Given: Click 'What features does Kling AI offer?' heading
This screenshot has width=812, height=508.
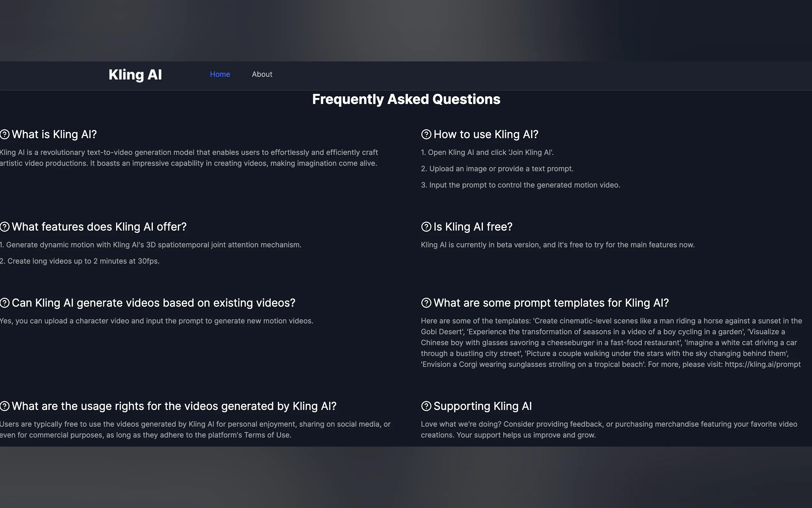Looking at the screenshot, I should (x=99, y=227).
